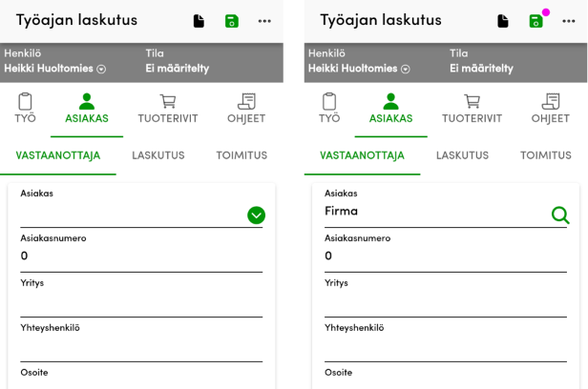This screenshot has height=389, width=588.
Task: Select the Laskutus subtab in left panel
Action: (158, 155)
